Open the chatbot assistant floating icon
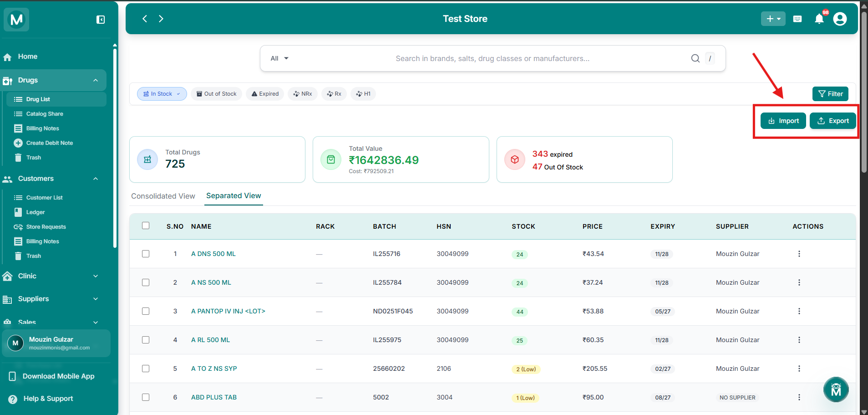This screenshot has width=868, height=415. (836, 389)
